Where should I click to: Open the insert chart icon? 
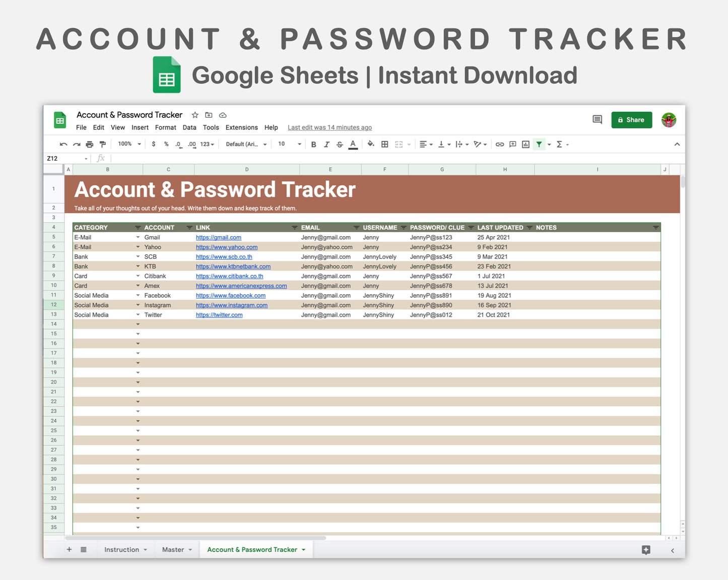tap(525, 144)
